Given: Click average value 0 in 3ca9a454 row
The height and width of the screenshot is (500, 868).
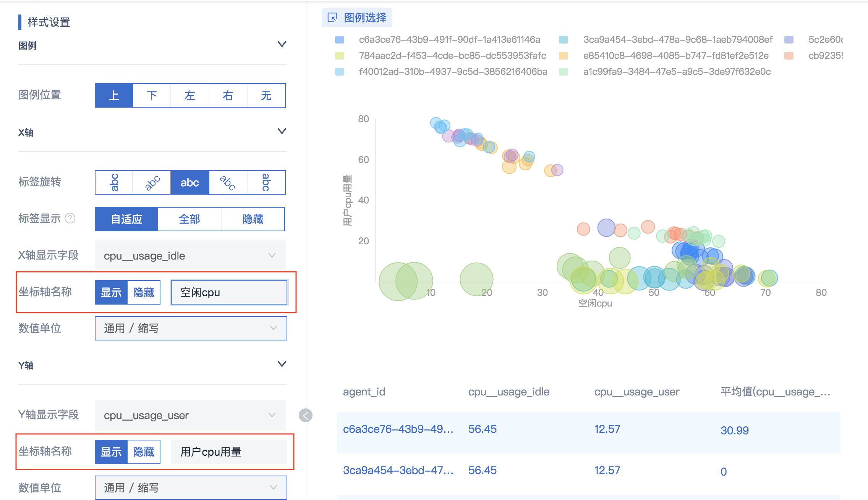Looking at the screenshot, I should coord(724,472).
